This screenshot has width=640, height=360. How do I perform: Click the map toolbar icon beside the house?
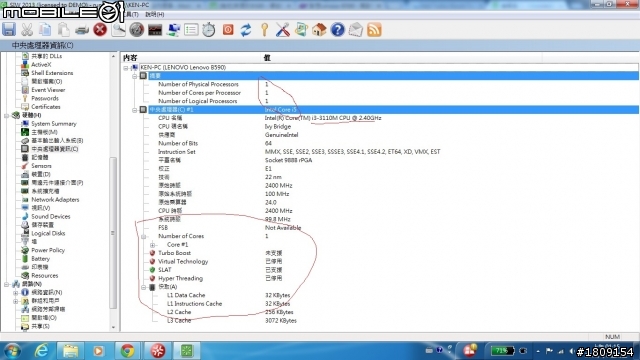point(301,30)
